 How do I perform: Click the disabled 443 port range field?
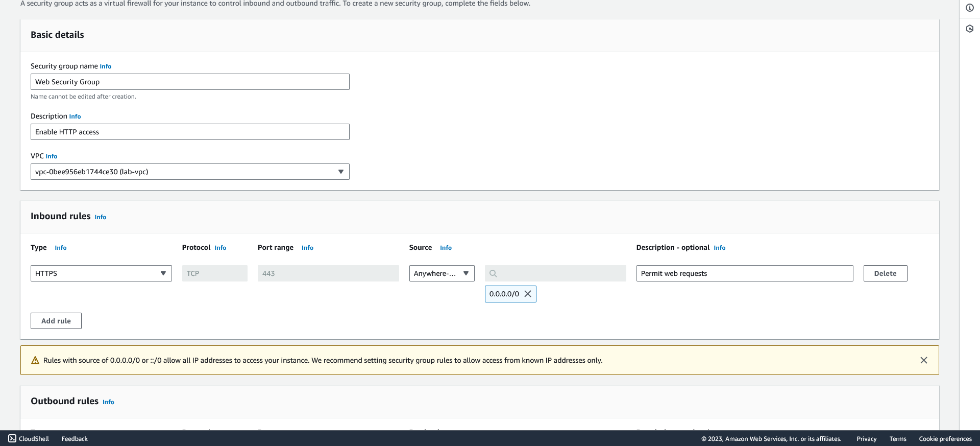(328, 273)
